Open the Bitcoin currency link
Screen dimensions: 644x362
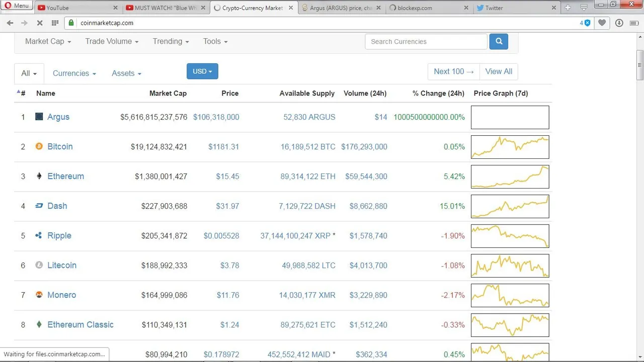(60, 146)
